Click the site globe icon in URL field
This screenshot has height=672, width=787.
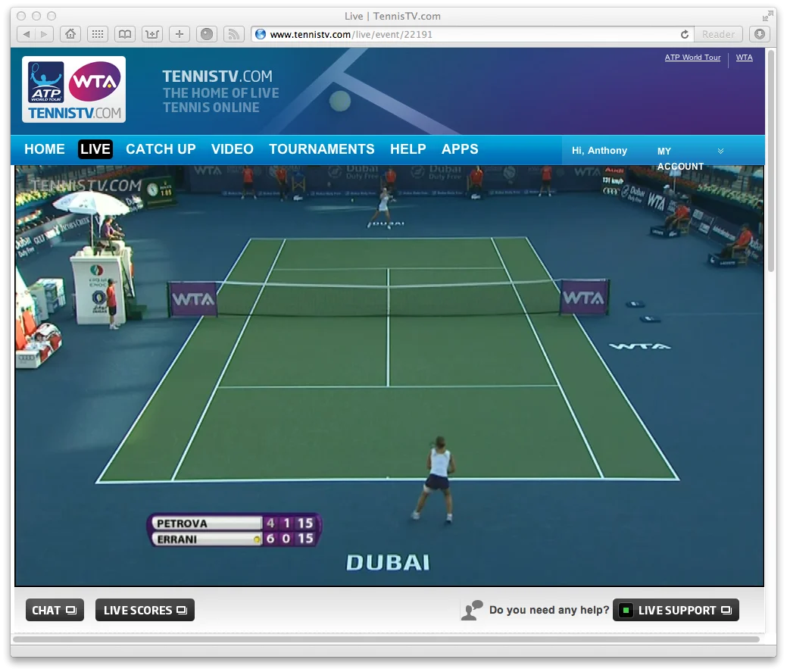(260, 34)
